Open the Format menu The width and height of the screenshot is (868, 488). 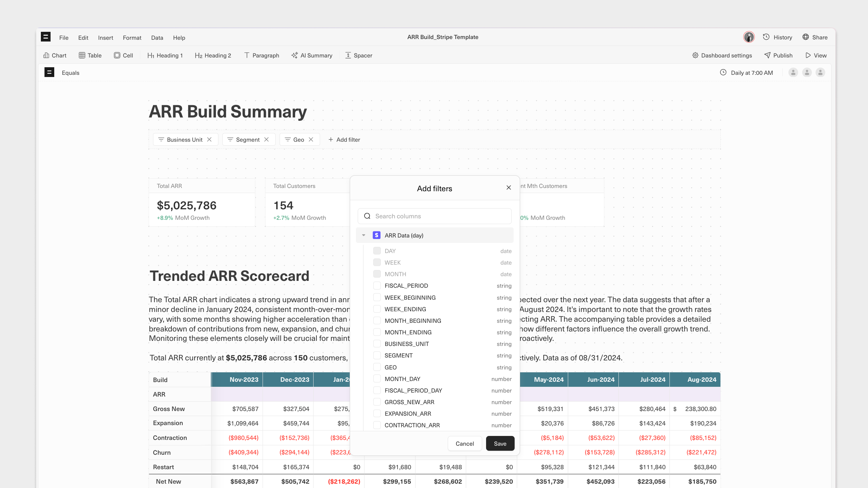coord(132,38)
